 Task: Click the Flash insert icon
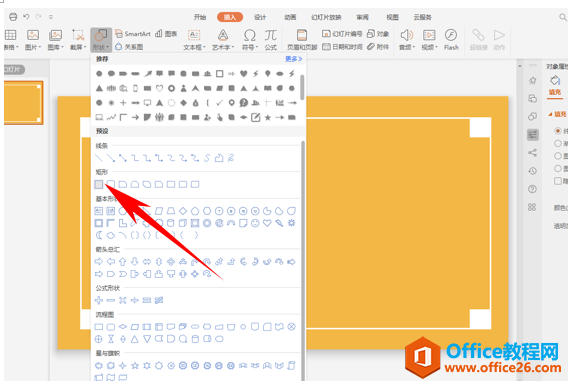[x=451, y=39]
